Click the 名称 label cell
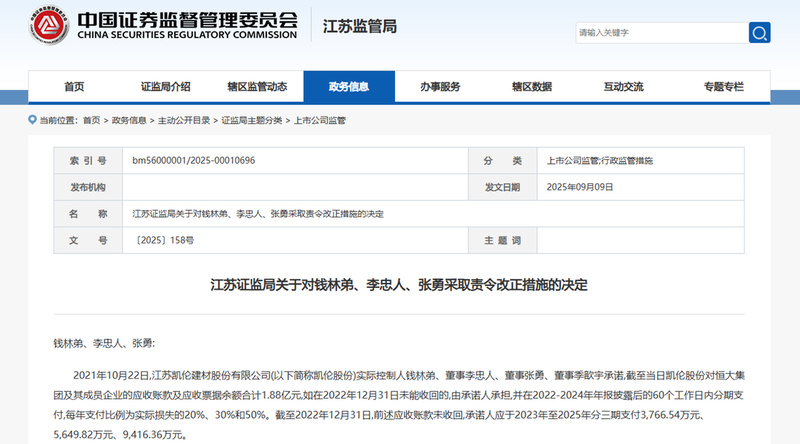This screenshot has height=444, width=800. click(88, 213)
